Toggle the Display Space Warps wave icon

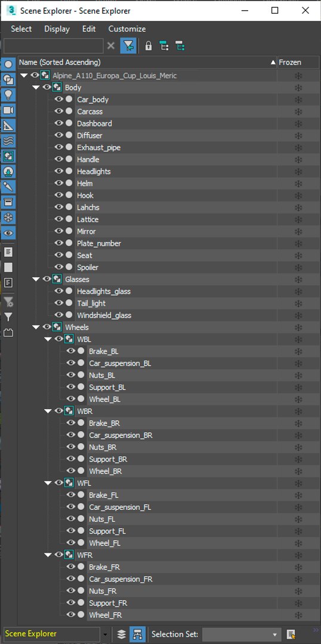(8, 141)
